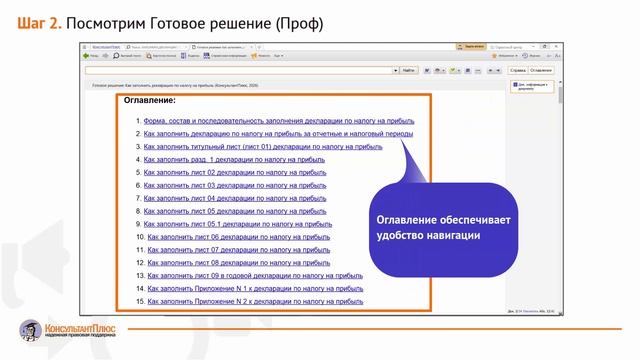The height and width of the screenshot is (360, 640).
Task: Open Быстрый поиск from the toolbar
Action: point(127,56)
